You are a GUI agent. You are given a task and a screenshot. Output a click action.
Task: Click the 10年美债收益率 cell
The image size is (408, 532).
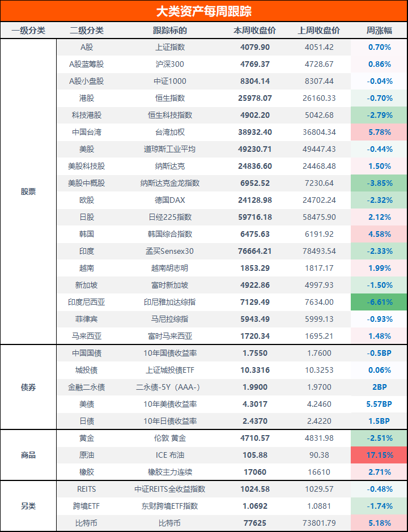point(169,404)
